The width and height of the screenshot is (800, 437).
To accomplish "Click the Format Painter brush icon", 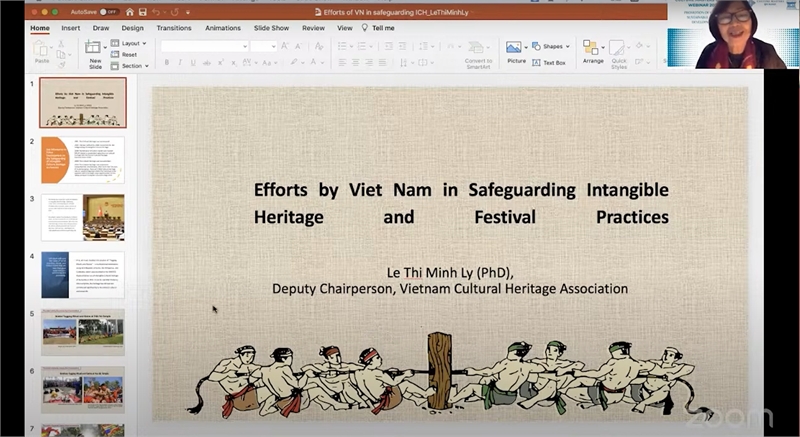I will click(x=62, y=65).
